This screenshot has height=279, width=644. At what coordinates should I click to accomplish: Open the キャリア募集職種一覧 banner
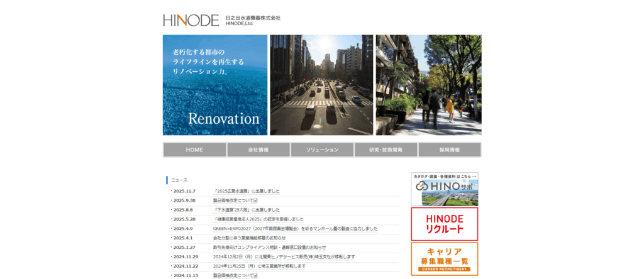pos(445,259)
